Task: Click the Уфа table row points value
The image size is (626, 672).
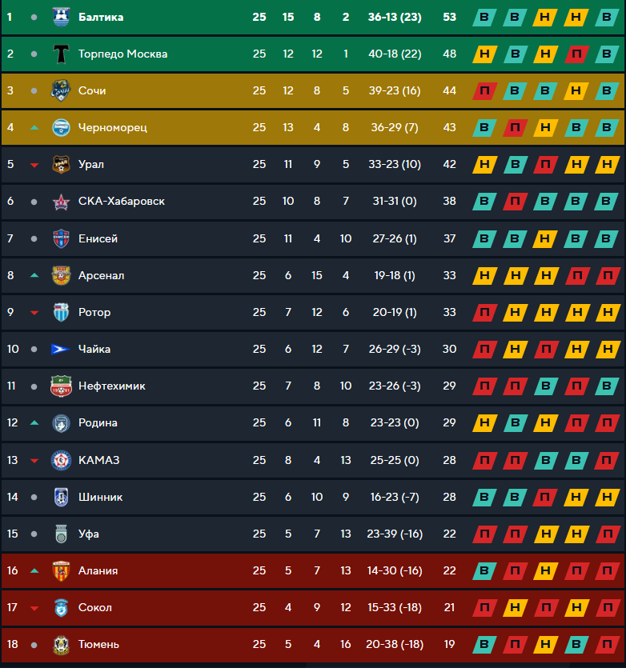Action: 449,534
